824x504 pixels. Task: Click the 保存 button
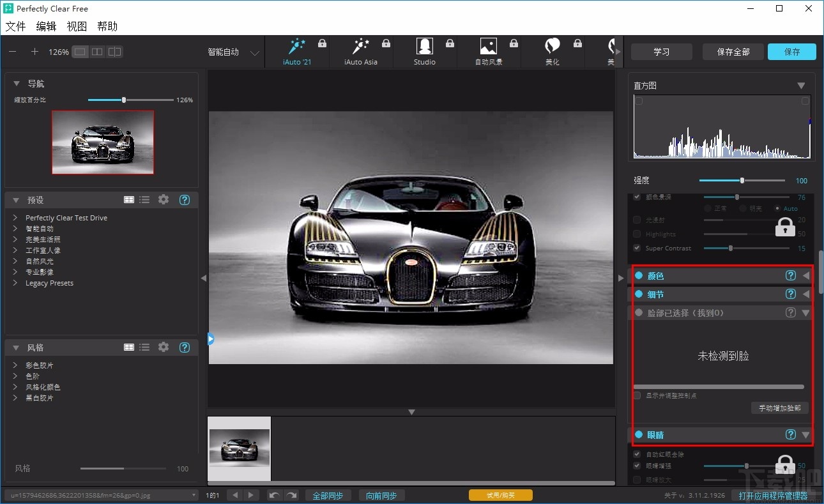click(x=791, y=52)
